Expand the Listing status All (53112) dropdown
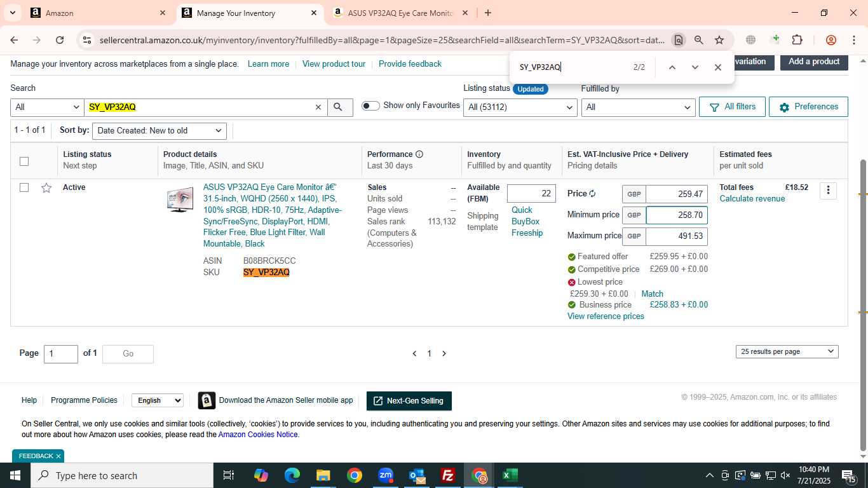This screenshot has height=488, width=868. tap(520, 107)
